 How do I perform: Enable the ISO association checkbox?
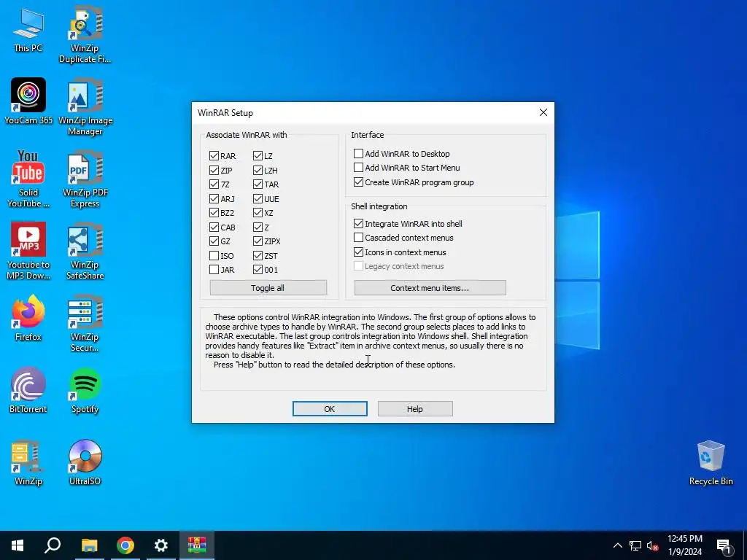click(x=214, y=256)
